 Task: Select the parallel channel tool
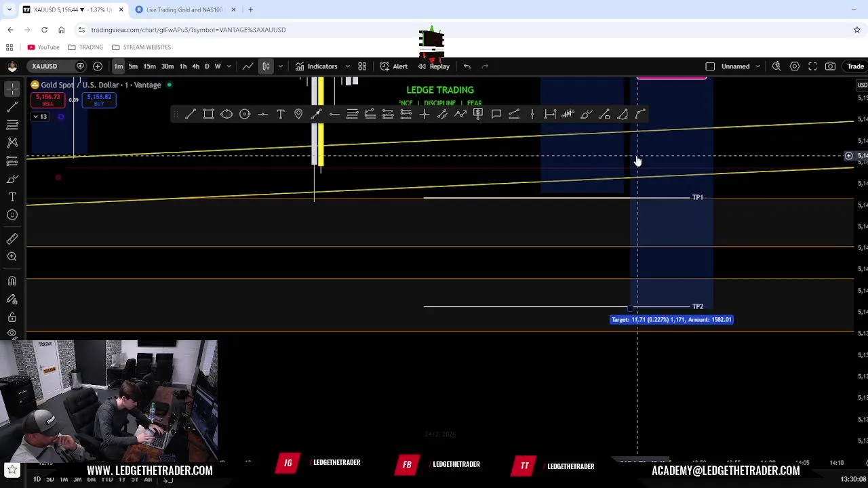click(x=442, y=115)
